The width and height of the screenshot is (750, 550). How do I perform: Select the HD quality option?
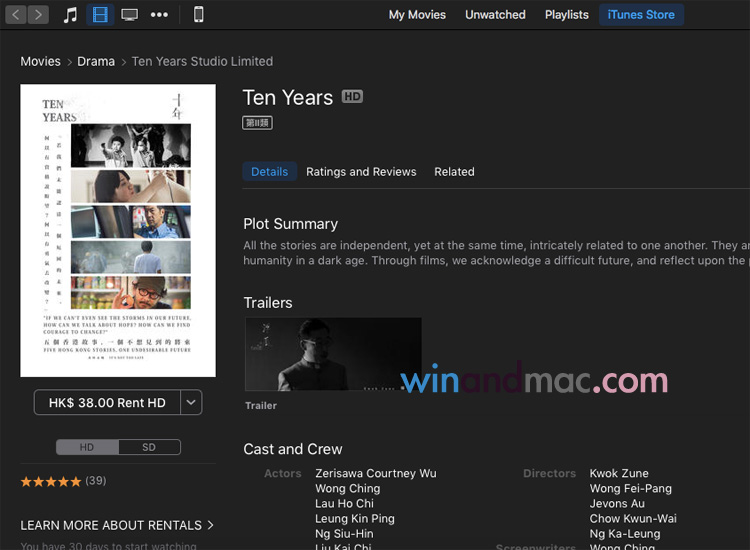tap(87, 447)
